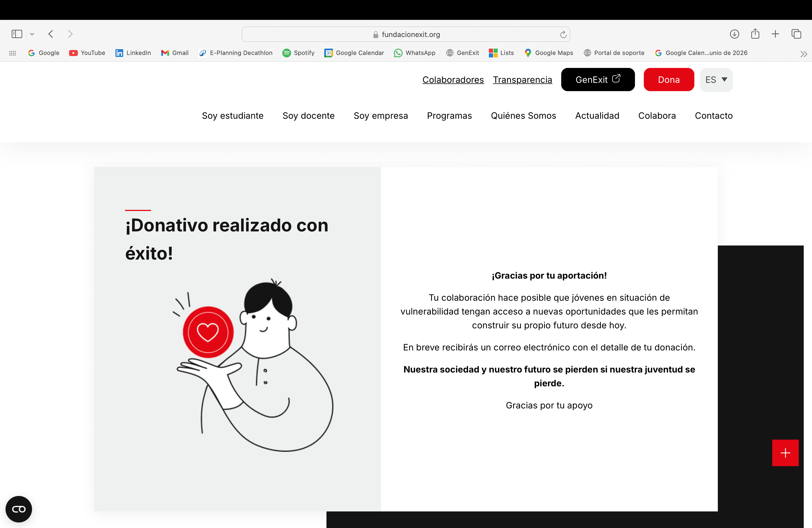Reload the page using refresh icon
The image size is (812, 528).
point(563,35)
